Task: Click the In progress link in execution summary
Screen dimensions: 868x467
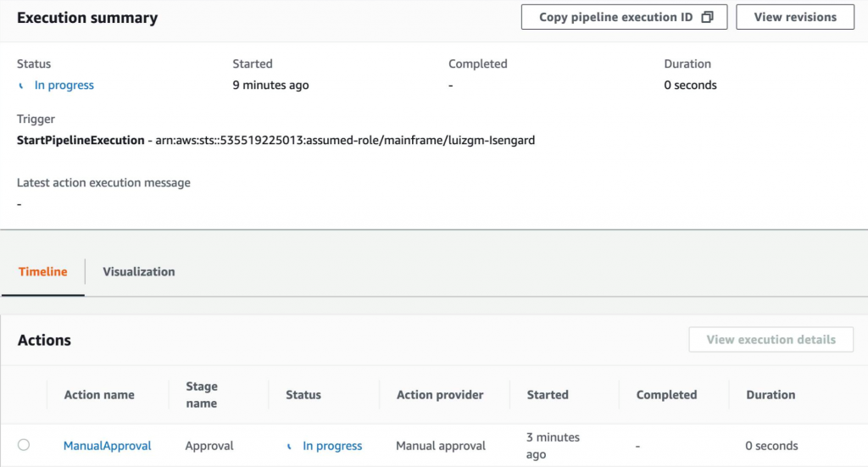Action: pyautogui.click(x=64, y=86)
